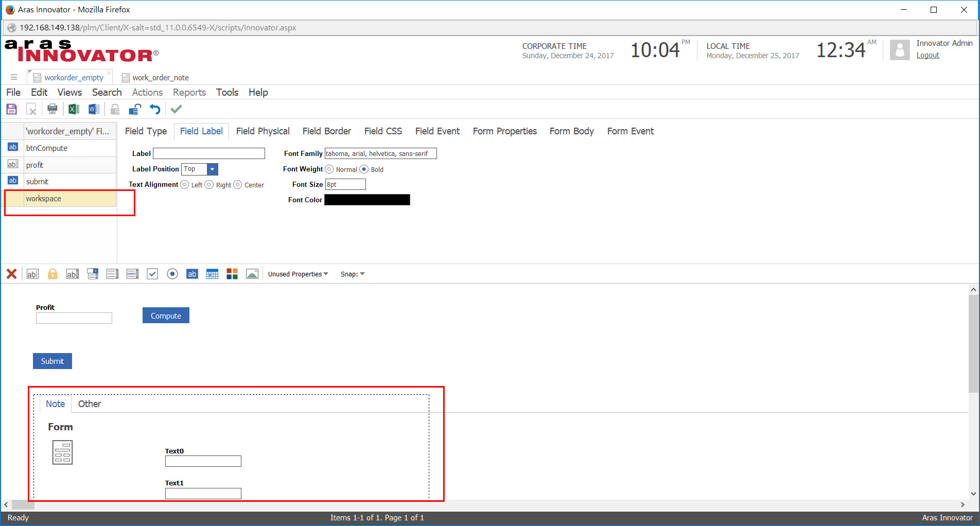Screen dimensions: 980x526
Task: Open the Edit menu
Action: pos(39,92)
